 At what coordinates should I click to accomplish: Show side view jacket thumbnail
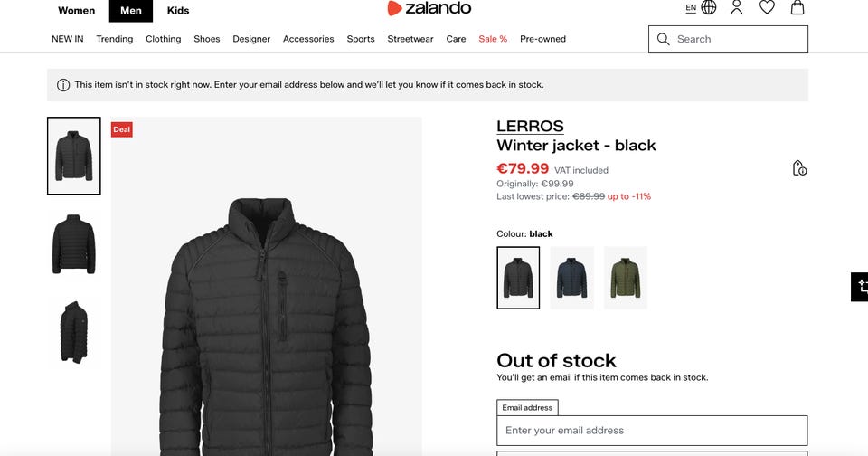coord(73,332)
